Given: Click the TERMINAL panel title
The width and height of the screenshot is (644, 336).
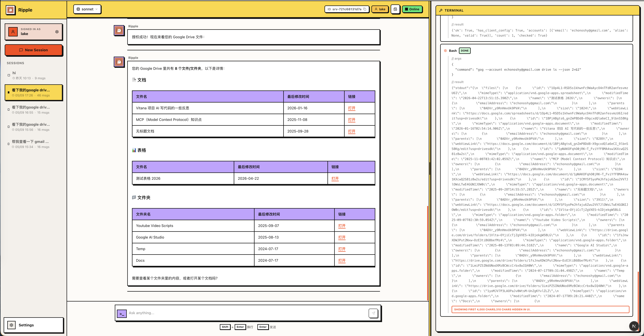Looking at the screenshot, I should coord(454,10).
